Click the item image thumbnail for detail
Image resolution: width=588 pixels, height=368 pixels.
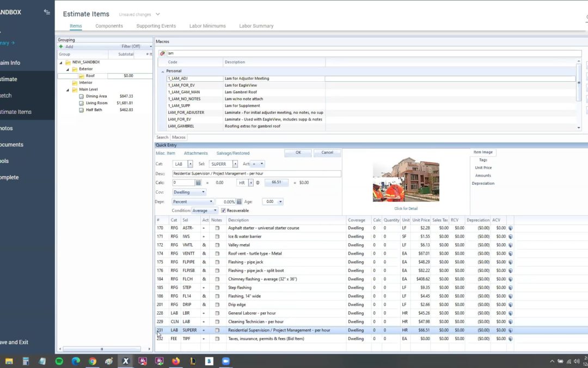pyautogui.click(x=406, y=180)
